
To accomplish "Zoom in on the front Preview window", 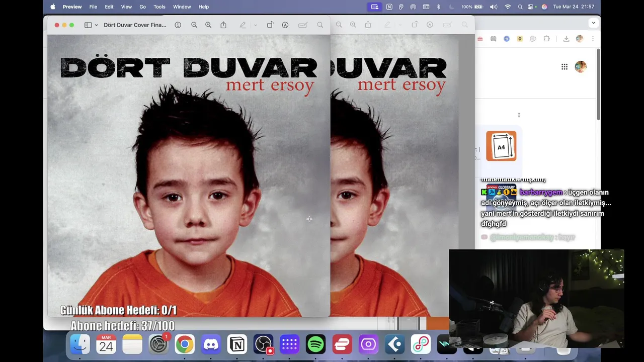I will [x=208, y=25].
